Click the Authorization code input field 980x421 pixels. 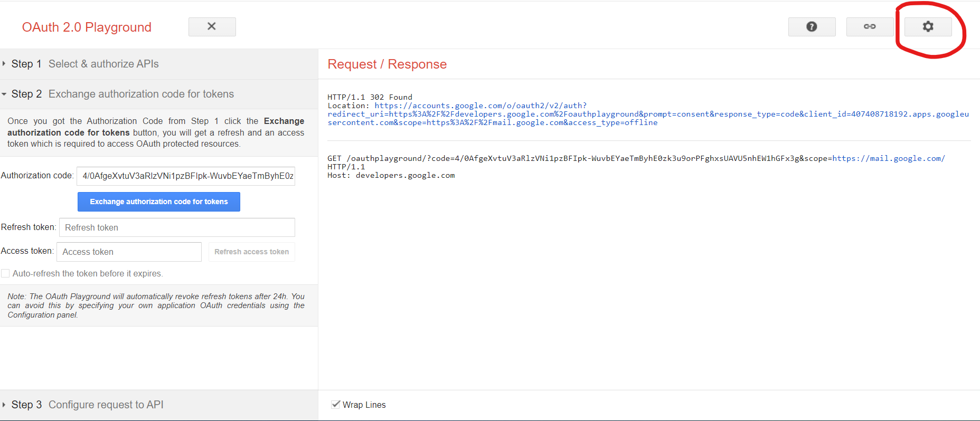point(186,176)
